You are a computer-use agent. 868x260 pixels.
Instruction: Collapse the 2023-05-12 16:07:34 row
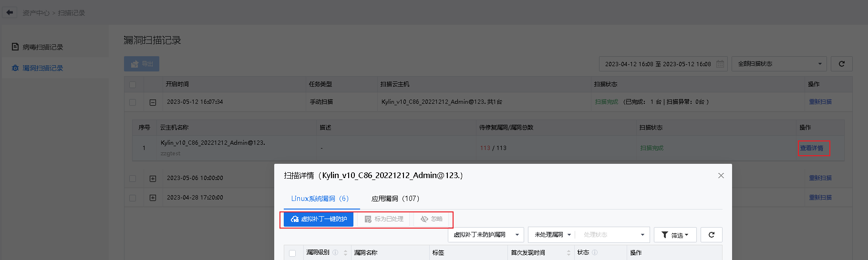(153, 102)
